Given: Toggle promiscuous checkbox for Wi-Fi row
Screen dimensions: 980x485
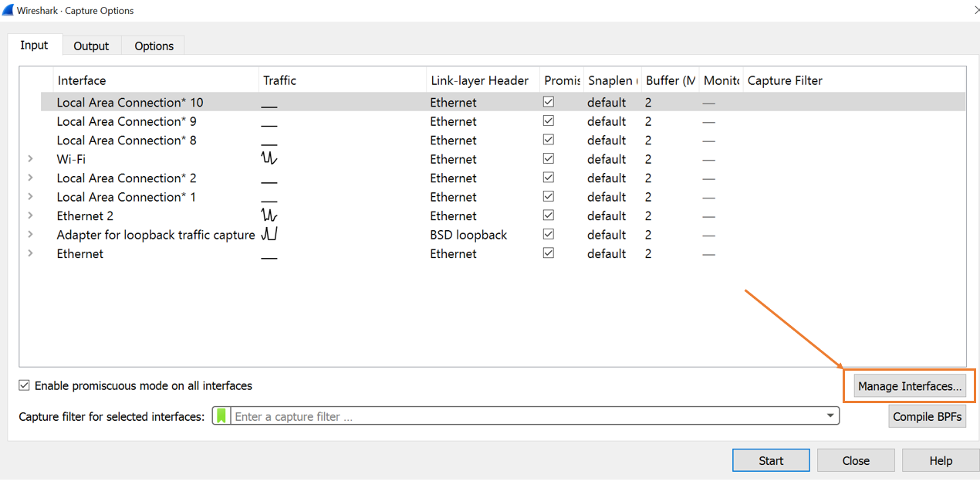Looking at the screenshot, I should [549, 158].
